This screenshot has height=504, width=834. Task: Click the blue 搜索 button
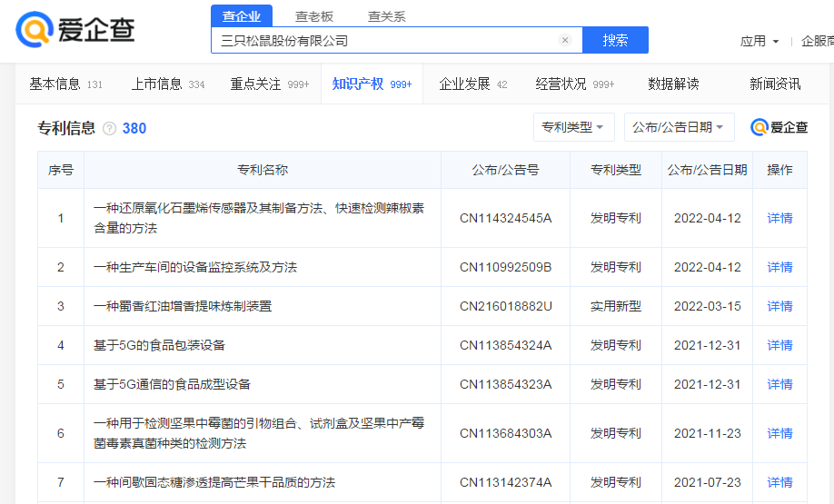615,40
